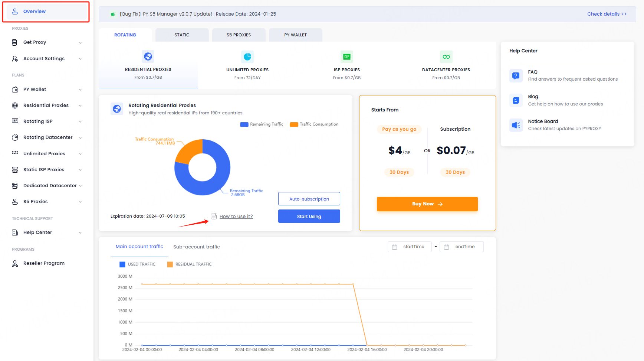Expand the PY Wallet sidebar chevron
644x361 pixels.
pyautogui.click(x=80, y=90)
